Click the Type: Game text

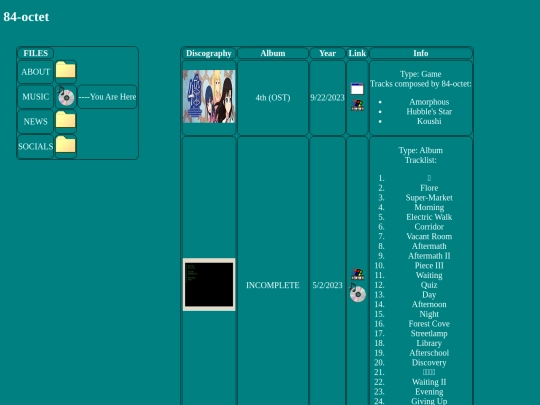[420, 74]
